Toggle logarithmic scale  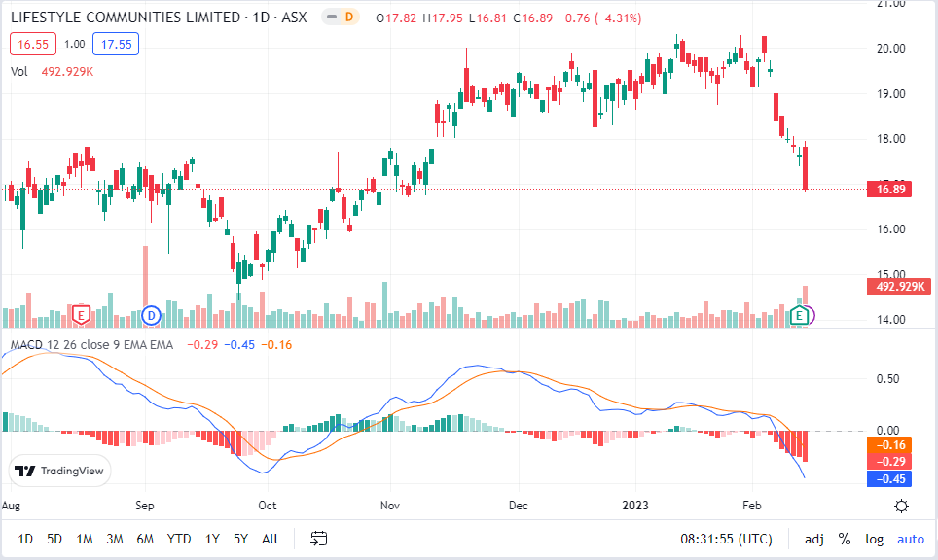(874, 539)
